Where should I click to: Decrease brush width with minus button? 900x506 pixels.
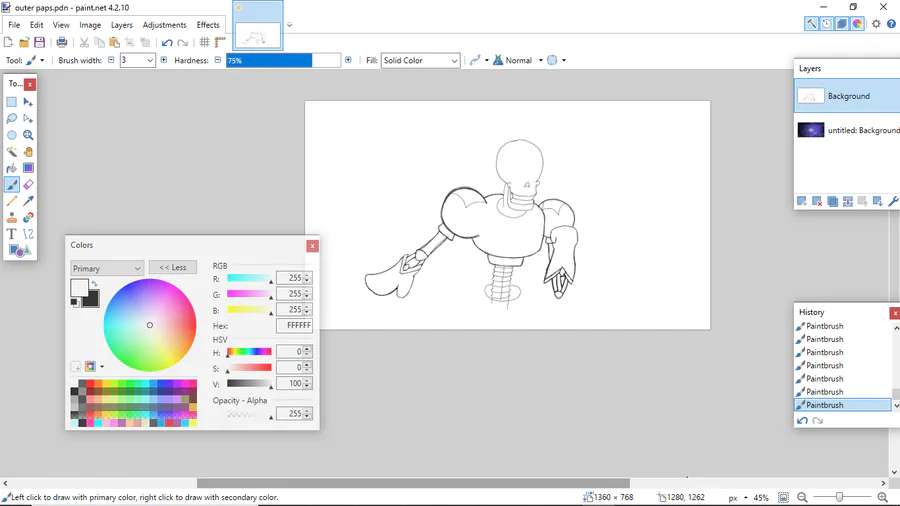[x=111, y=60]
